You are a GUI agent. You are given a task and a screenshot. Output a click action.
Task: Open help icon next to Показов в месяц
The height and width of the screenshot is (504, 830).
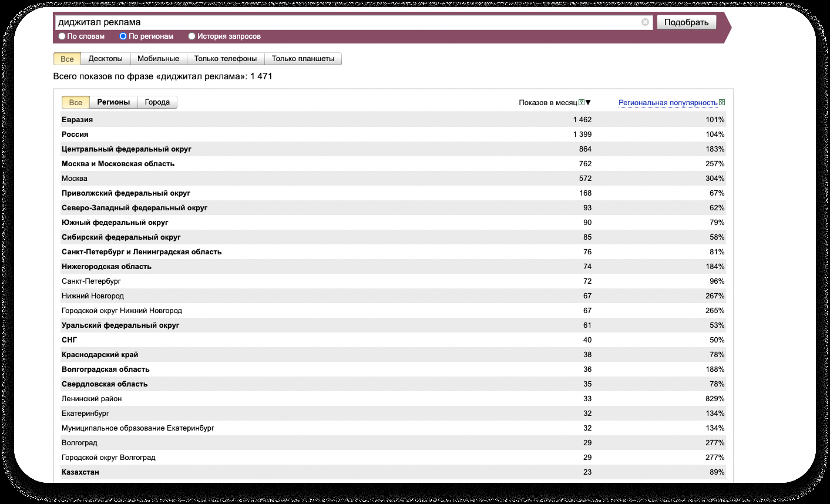[x=582, y=103]
